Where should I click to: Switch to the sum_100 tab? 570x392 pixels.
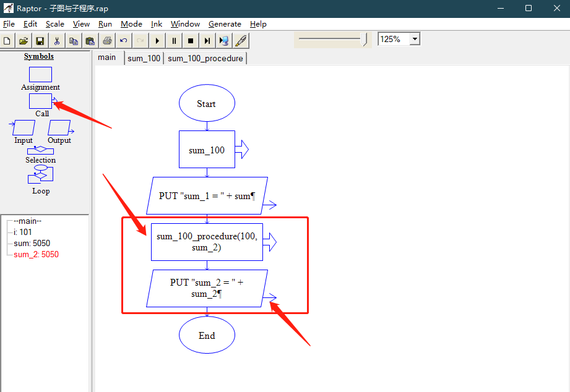(144, 58)
